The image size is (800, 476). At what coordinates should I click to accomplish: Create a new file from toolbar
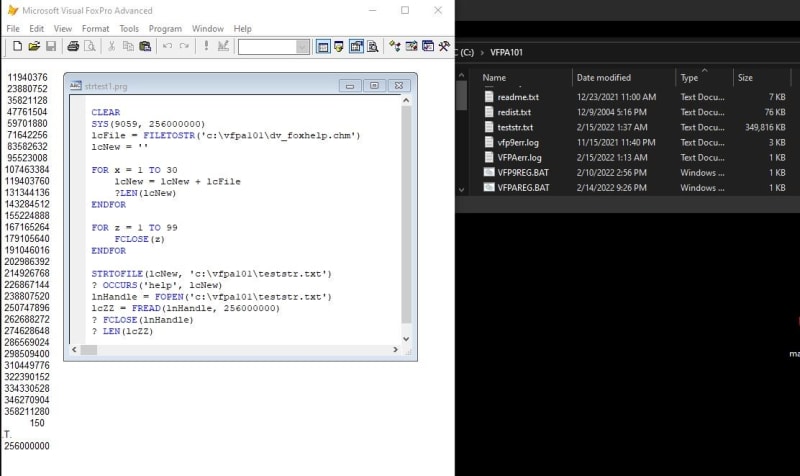click(17, 46)
